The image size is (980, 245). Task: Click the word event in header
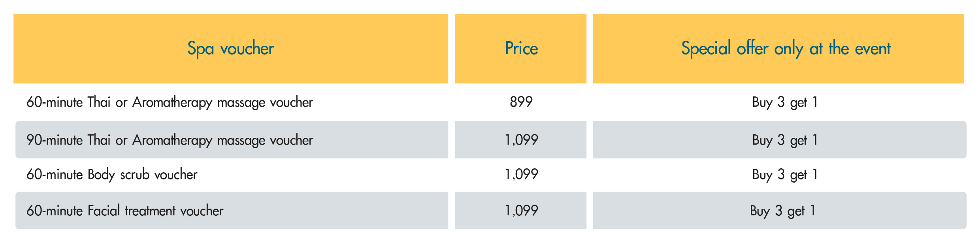click(x=873, y=49)
